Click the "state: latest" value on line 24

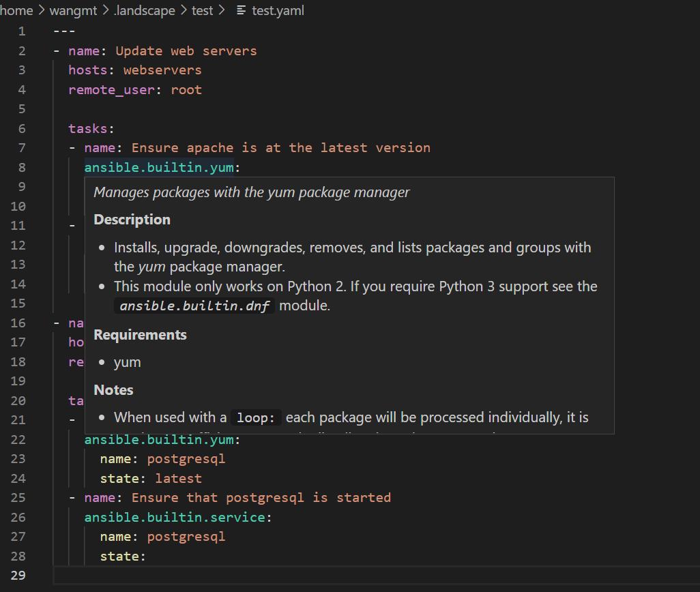[x=149, y=478]
